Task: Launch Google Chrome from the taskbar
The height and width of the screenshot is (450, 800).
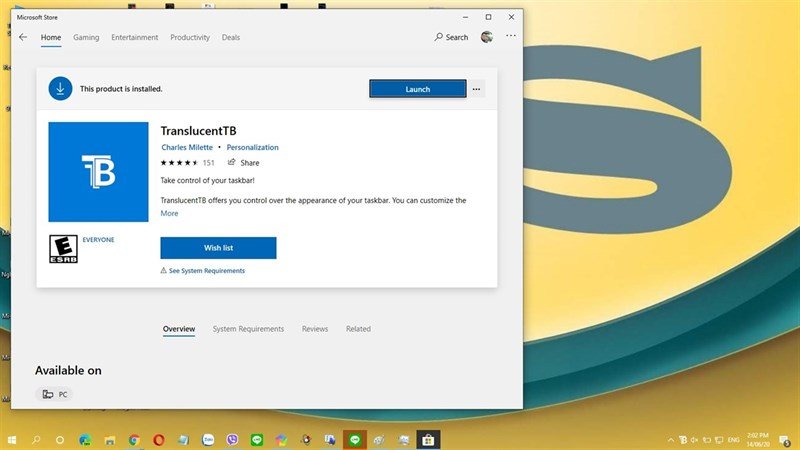Action: coord(134,440)
